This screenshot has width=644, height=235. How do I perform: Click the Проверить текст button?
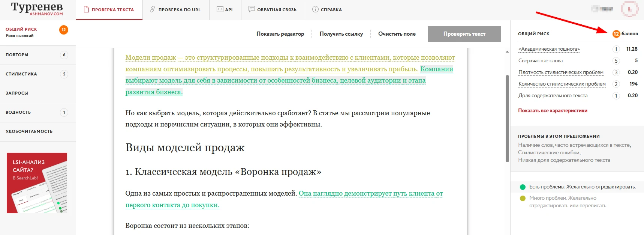[x=464, y=34]
